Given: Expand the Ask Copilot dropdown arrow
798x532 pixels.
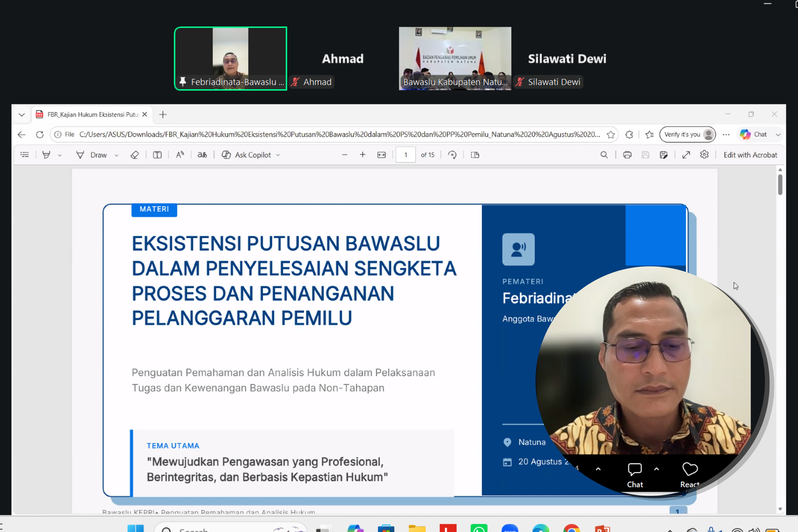Looking at the screenshot, I should 278,155.
